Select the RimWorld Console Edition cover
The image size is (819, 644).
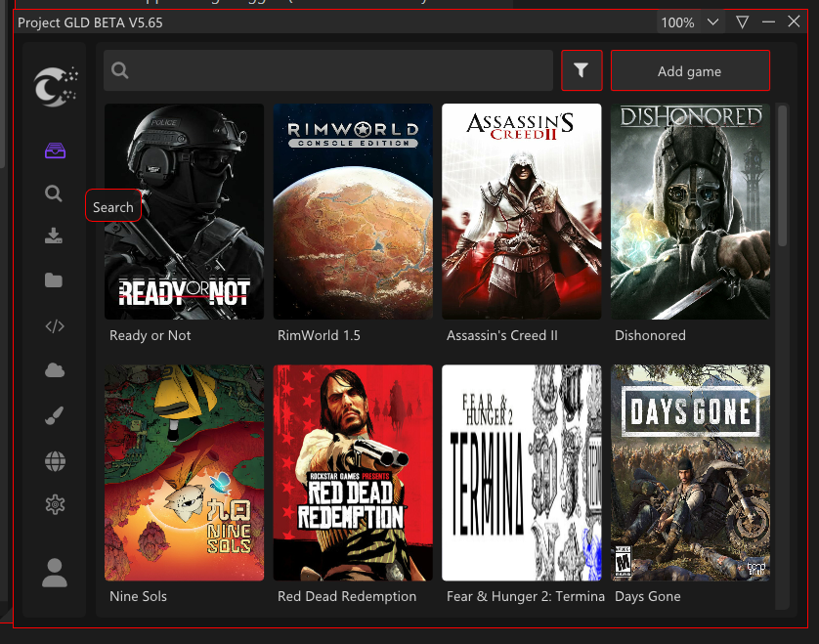coord(353,211)
